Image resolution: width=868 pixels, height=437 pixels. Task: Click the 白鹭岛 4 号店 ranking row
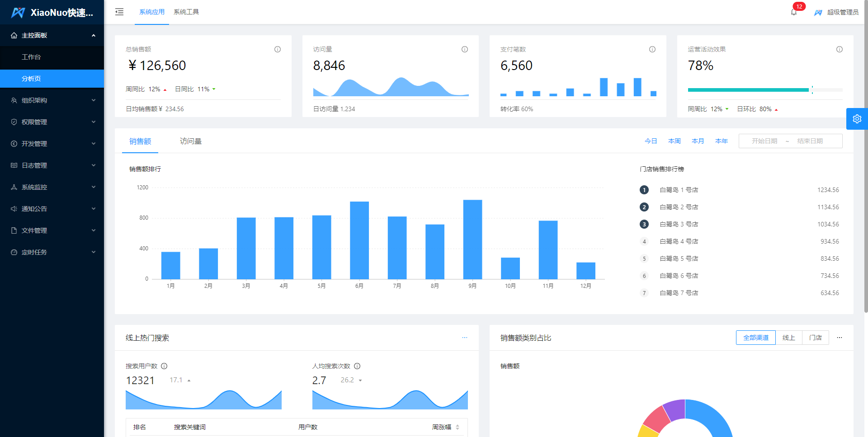point(739,241)
